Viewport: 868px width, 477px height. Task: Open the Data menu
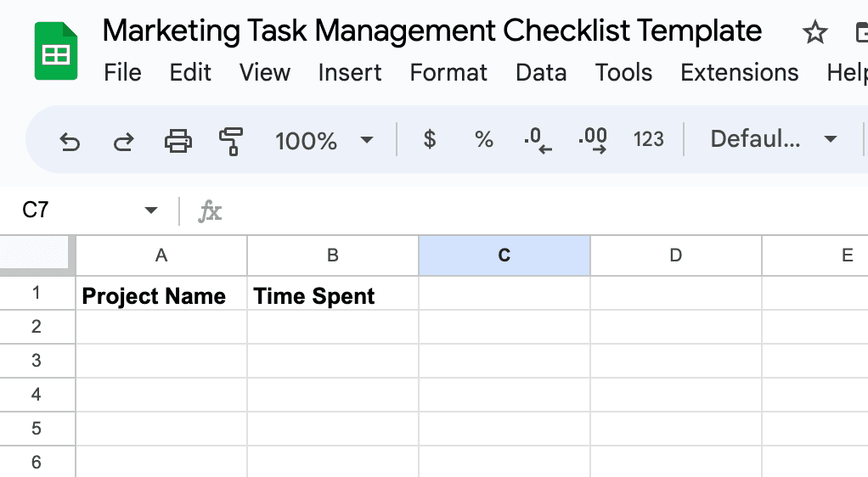tap(541, 73)
